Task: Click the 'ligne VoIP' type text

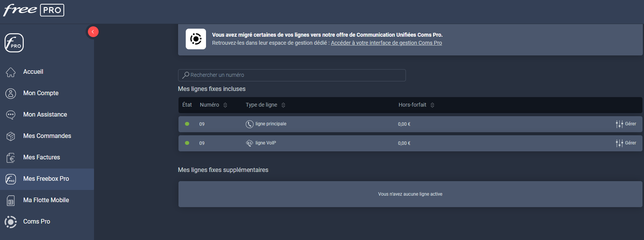Action: [266, 143]
